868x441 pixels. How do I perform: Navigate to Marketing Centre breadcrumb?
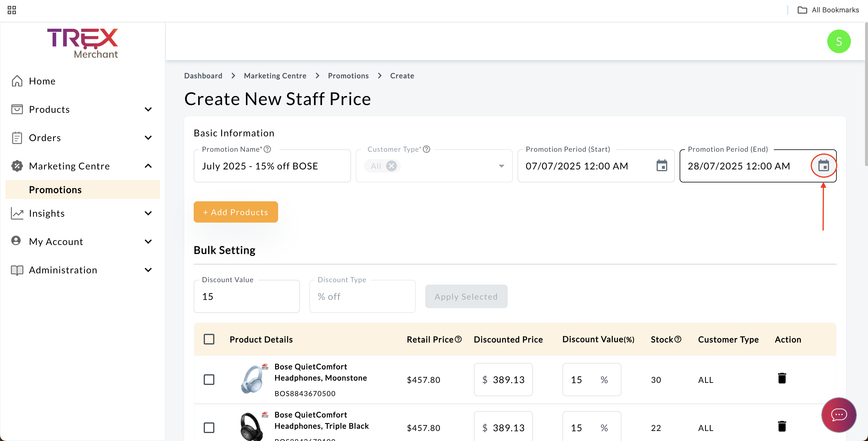coord(275,76)
